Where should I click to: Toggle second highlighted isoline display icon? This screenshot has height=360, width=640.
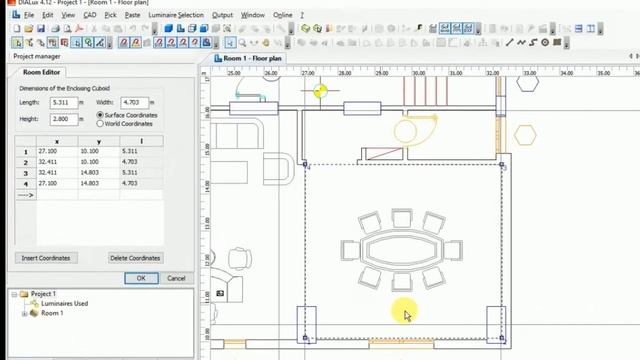tap(457, 29)
